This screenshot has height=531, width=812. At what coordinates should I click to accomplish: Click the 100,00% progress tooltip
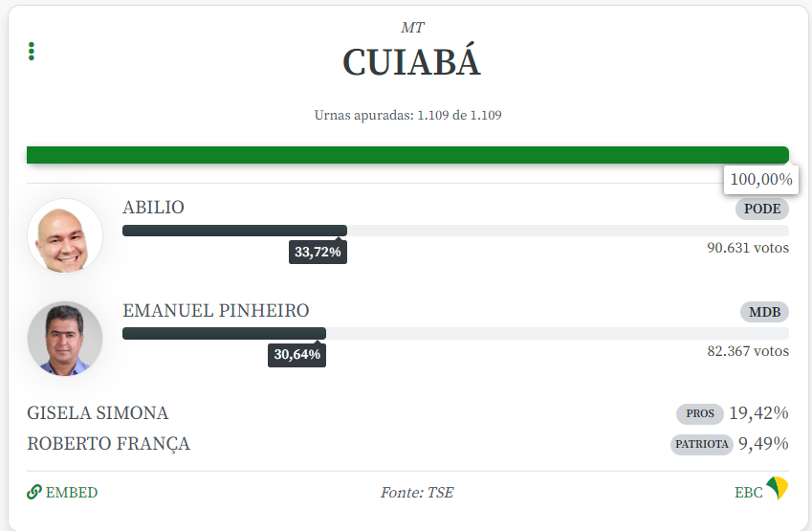[761, 179]
